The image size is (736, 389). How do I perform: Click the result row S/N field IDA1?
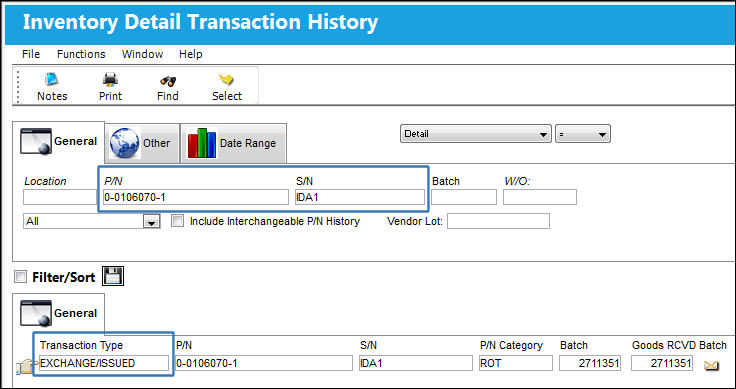coord(416,363)
